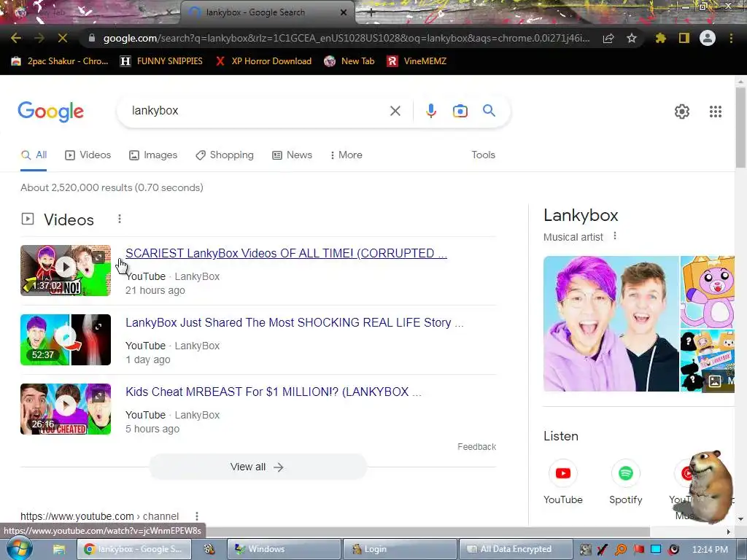Open the purple plush Lankybox image
Image resolution: width=747 pixels, height=560 pixels.
pyautogui.click(x=707, y=292)
